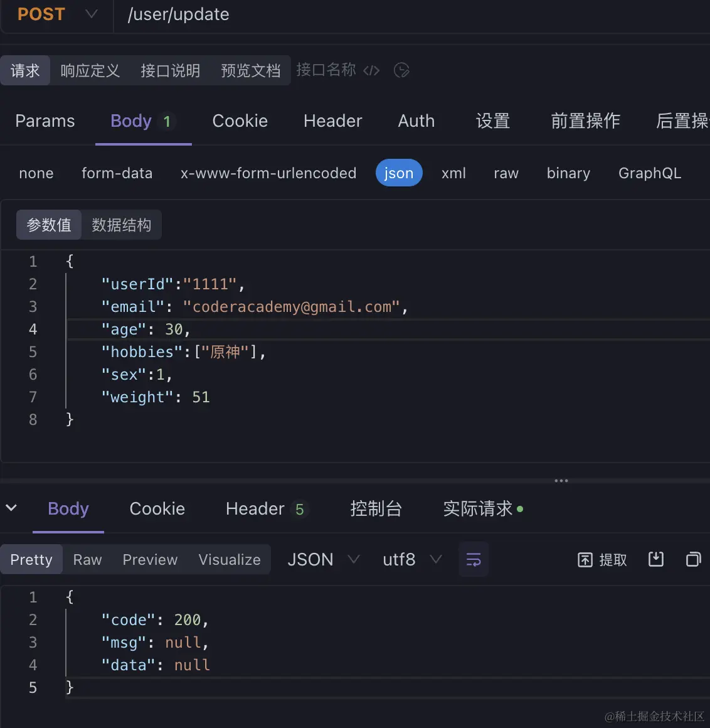Click the "code": 200 response line
The width and height of the screenshot is (710, 728).
coord(155,620)
